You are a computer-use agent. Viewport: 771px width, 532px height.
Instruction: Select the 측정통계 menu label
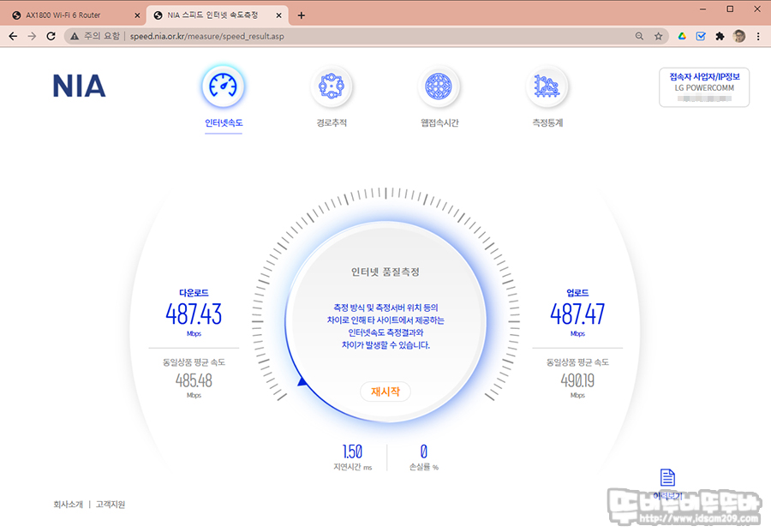click(x=547, y=123)
